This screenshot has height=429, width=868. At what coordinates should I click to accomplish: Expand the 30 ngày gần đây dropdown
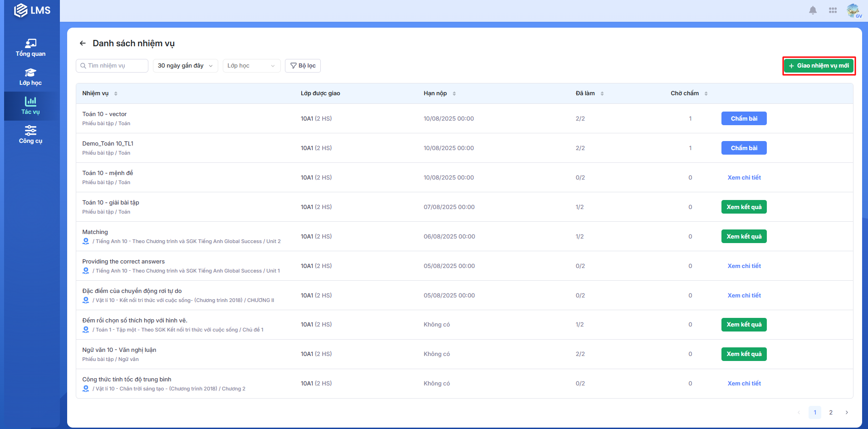point(185,66)
